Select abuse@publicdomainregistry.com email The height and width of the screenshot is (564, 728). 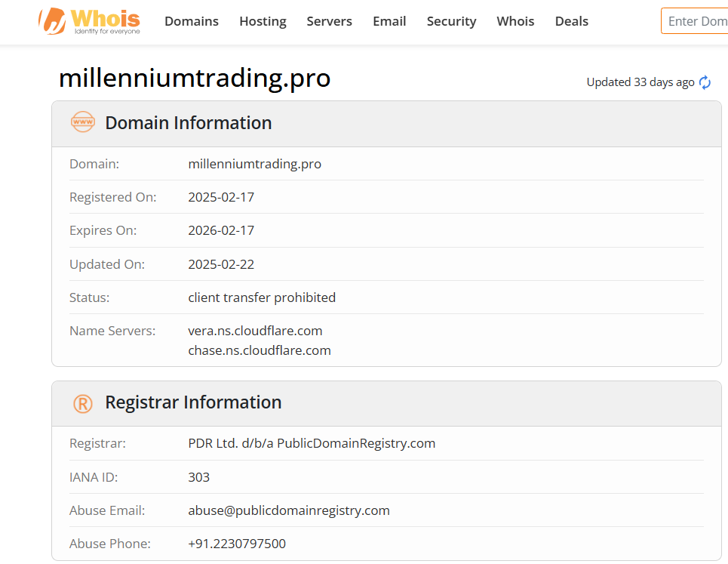[x=289, y=510]
